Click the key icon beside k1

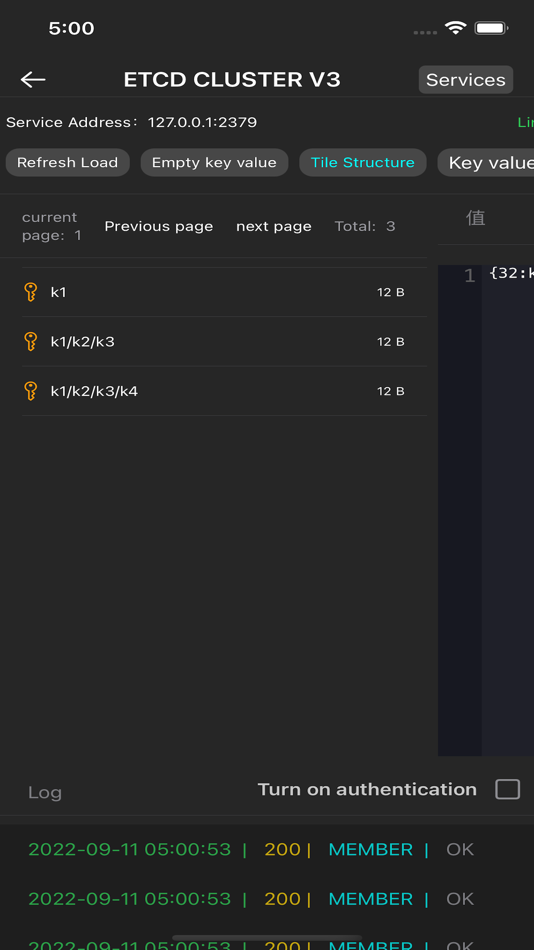point(30,292)
